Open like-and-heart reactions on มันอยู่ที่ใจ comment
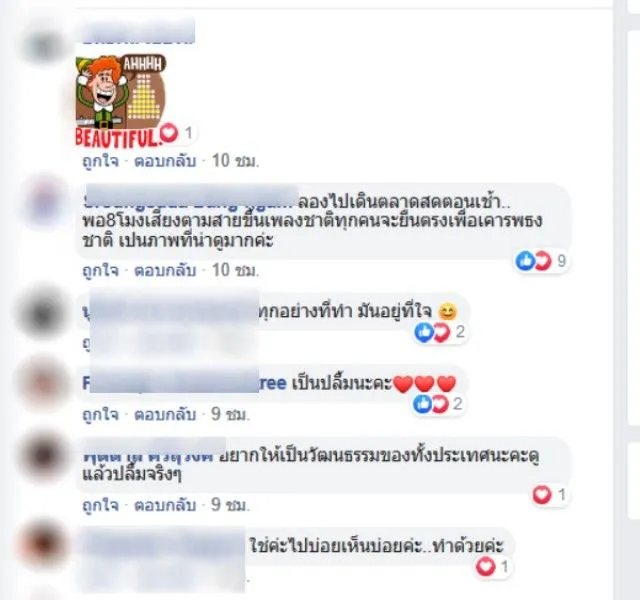Screen dimensions: 640x600 (439, 332)
